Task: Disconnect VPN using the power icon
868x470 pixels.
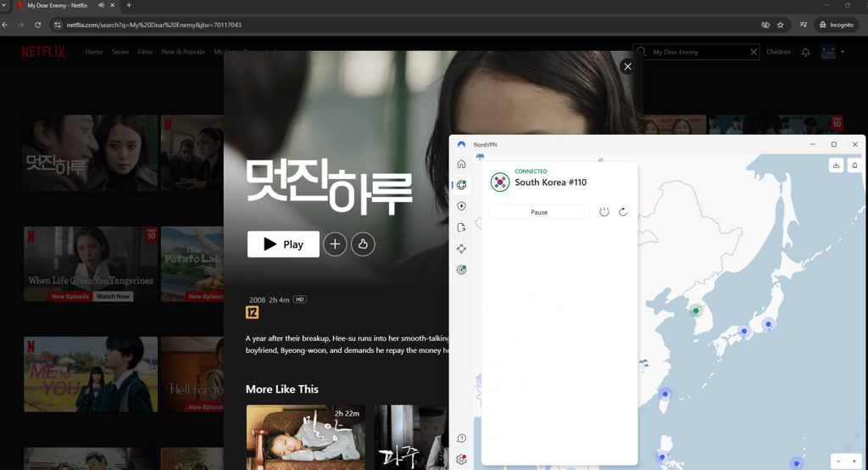Action: (x=604, y=212)
